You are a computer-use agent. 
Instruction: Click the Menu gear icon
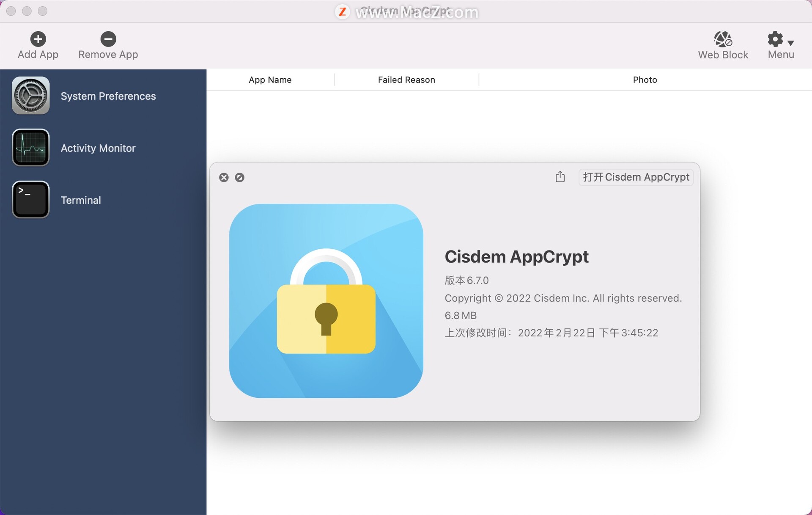coord(775,39)
